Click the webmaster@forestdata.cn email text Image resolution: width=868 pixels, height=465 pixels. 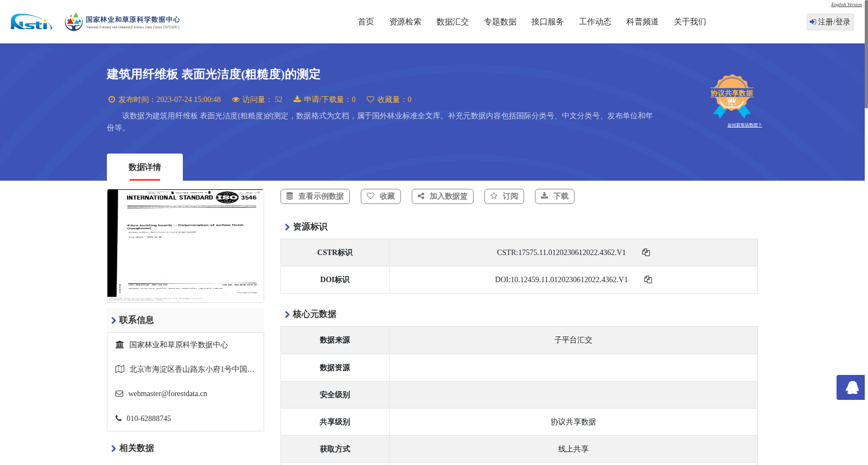pos(168,394)
